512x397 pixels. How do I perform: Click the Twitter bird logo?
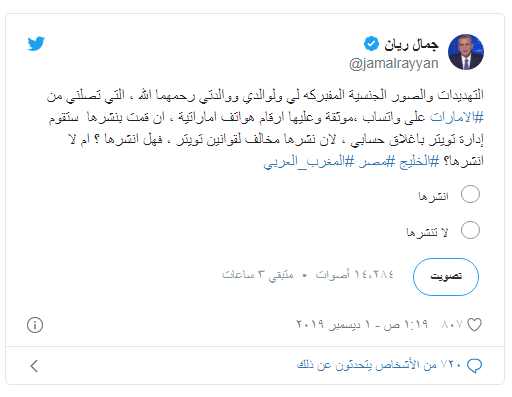[36, 43]
